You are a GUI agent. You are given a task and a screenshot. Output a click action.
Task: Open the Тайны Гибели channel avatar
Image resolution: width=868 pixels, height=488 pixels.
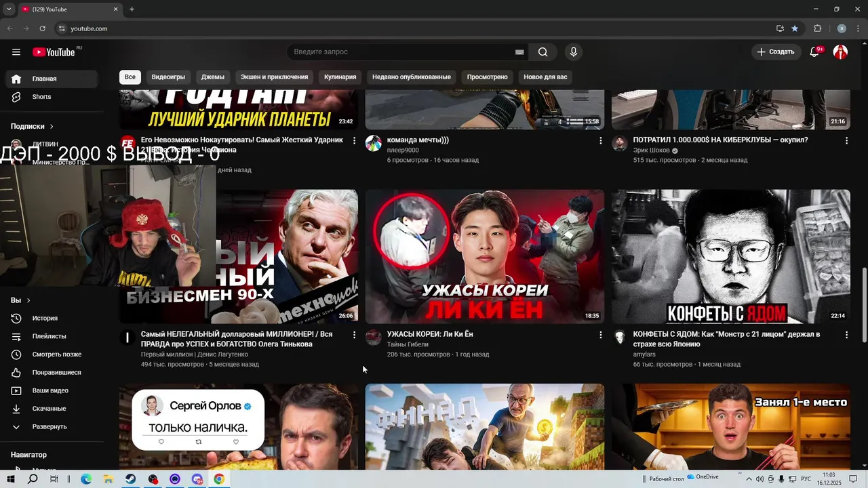pos(374,338)
